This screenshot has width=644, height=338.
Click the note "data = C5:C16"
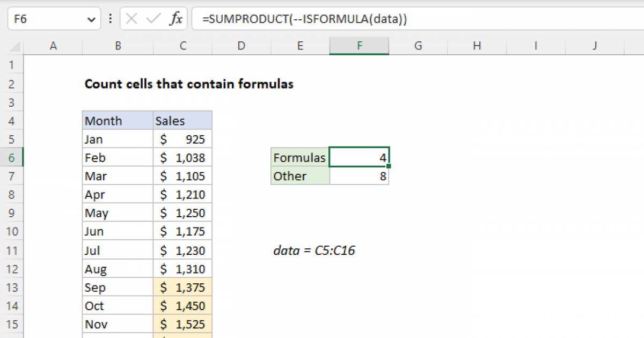[x=314, y=251]
